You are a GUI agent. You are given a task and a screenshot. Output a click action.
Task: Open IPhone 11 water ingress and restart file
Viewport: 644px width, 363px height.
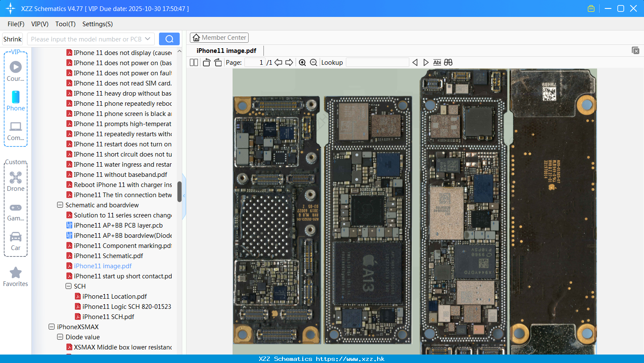(x=123, y=164)
